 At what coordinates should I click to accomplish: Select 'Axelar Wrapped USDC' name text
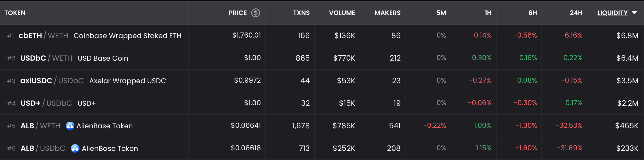(128, 81)
